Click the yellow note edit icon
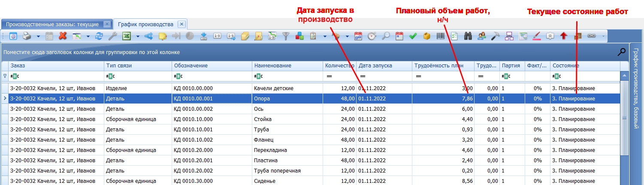 pyautogui.click(x=163, y=36)
